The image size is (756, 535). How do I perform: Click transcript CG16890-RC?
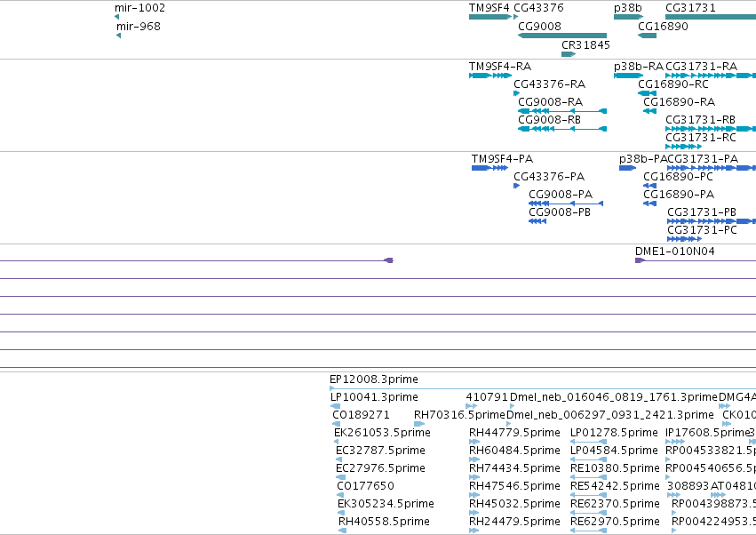tap(647, 93)
